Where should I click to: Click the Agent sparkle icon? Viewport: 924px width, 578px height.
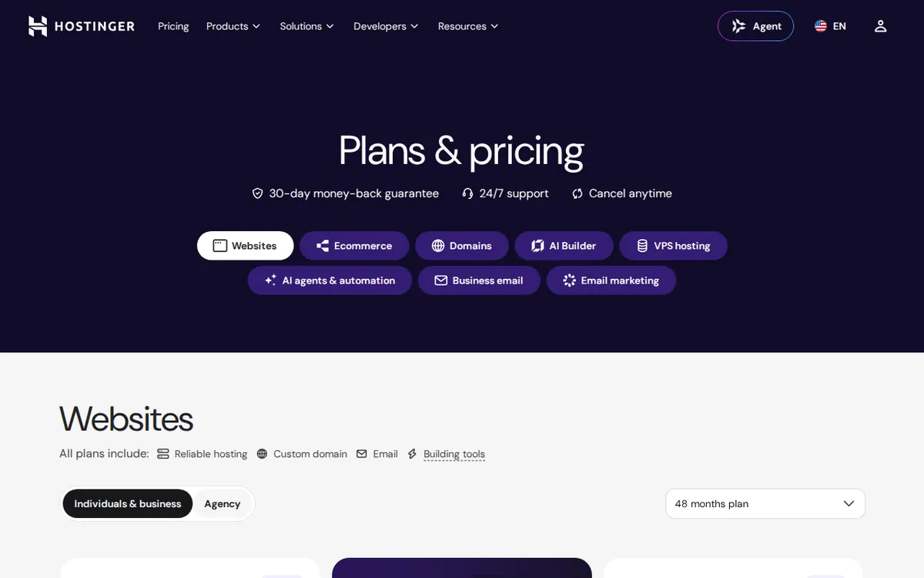738,26
